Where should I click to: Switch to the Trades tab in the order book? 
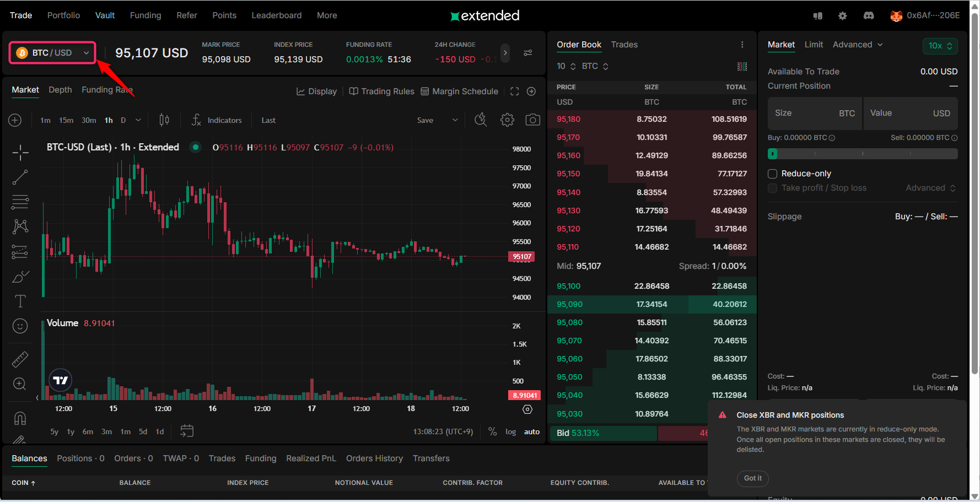(x=624, y=45)
